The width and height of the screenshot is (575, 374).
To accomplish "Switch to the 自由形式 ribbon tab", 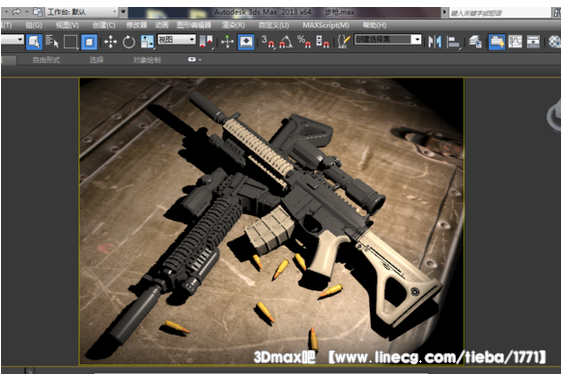I will coord(46,60).
